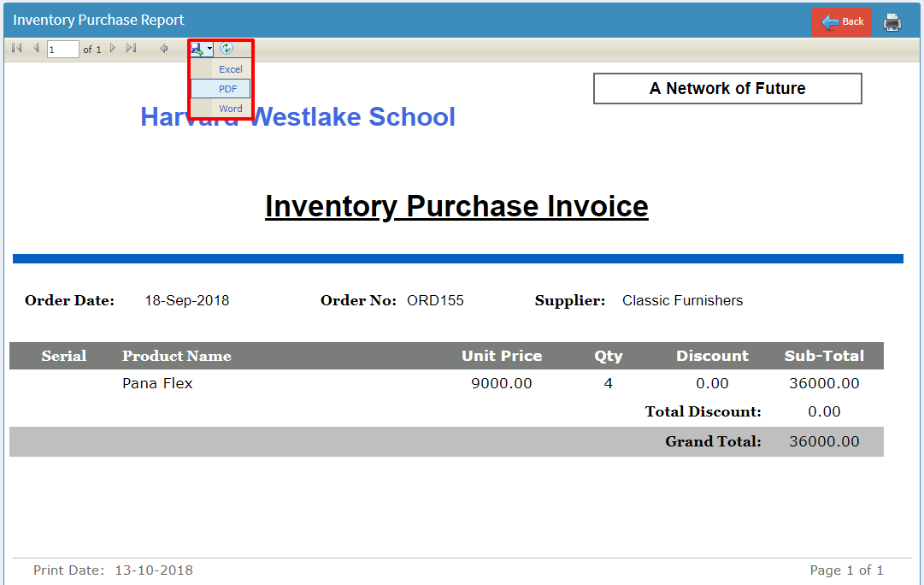The height and width of the screenshot is (585, 924).
Task: Click the Grand Total label
Action: [x=713, y=441]
